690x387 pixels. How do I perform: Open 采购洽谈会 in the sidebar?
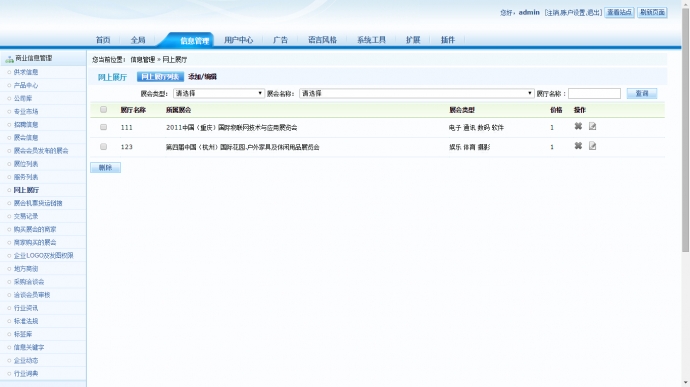point(29,282)
